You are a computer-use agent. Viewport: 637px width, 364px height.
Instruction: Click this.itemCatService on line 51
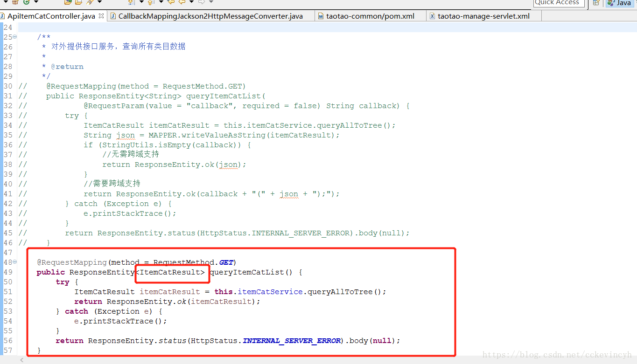pos(259,292)
